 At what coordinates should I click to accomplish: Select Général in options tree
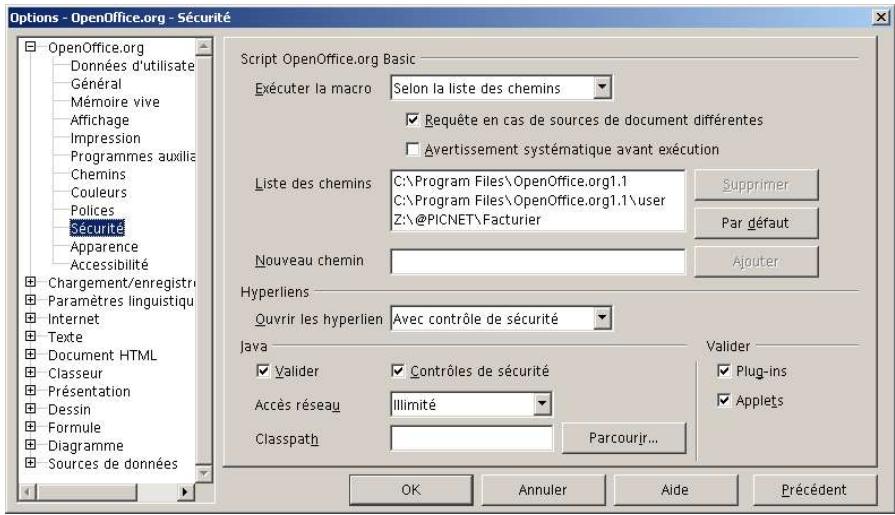click(96, 84)
